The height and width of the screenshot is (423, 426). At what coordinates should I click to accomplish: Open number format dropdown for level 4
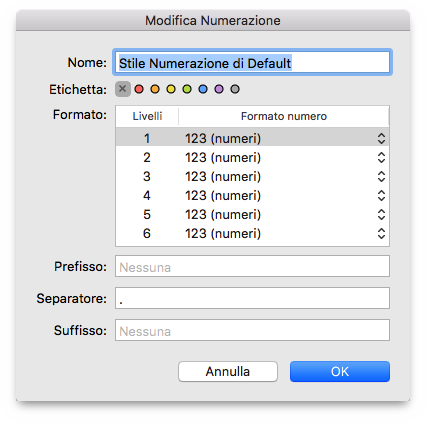point(381,195)
